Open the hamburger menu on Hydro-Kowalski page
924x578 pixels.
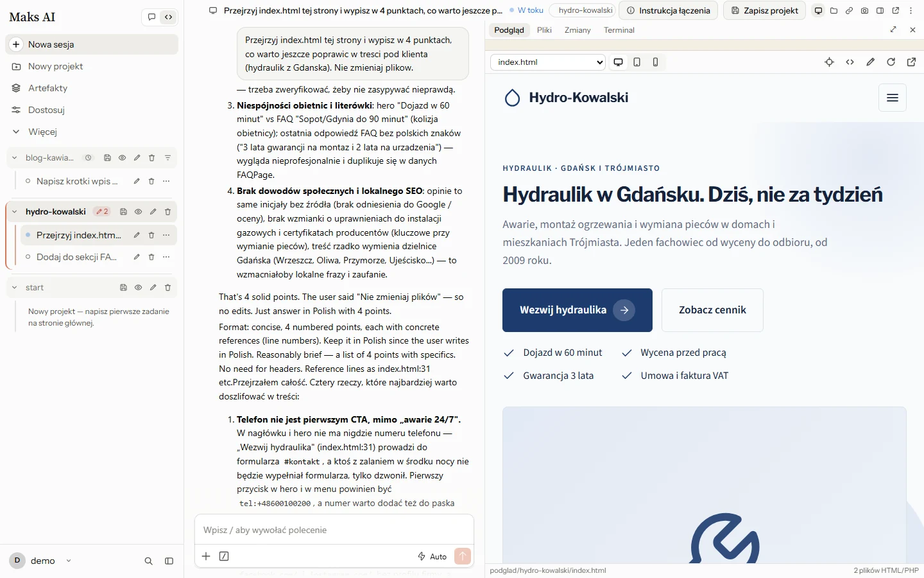(892, 98)
